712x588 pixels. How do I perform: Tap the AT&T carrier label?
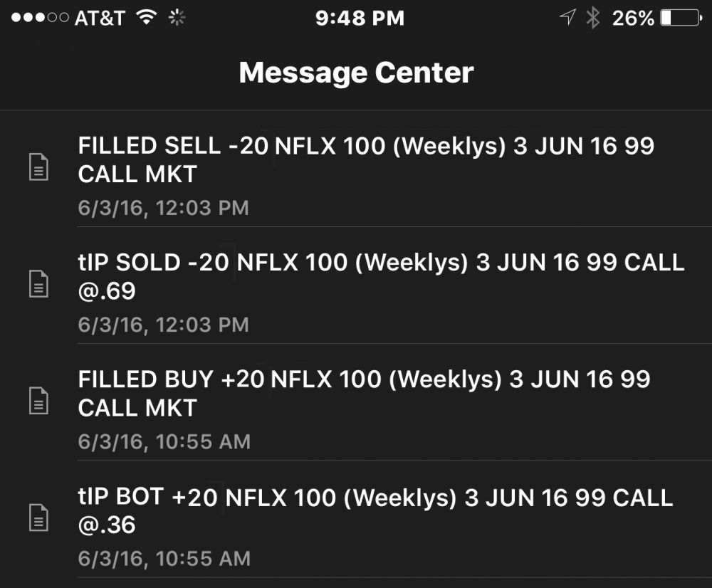[100, 18]
